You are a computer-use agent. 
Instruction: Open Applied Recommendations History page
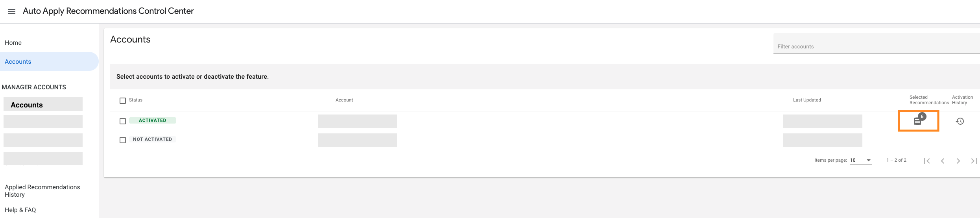pyautogui.click(x=42, y=191)
